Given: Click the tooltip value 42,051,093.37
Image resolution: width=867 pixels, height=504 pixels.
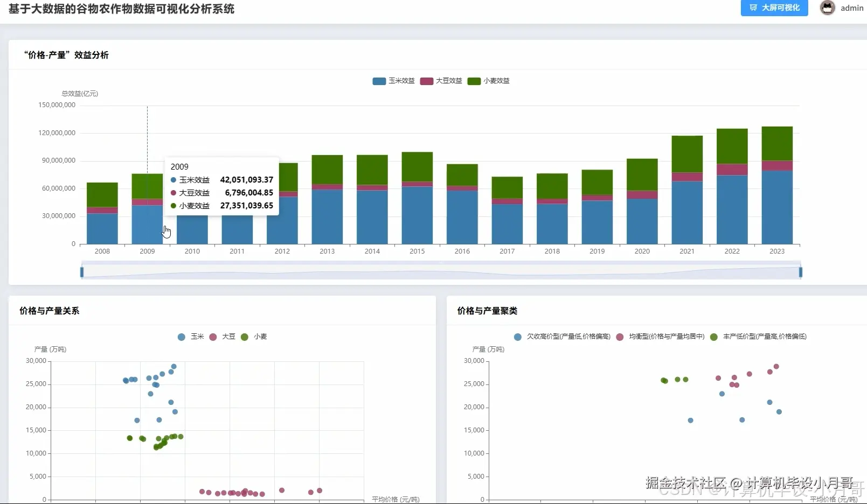Looking at the screenshot, I should pos(247,180).
